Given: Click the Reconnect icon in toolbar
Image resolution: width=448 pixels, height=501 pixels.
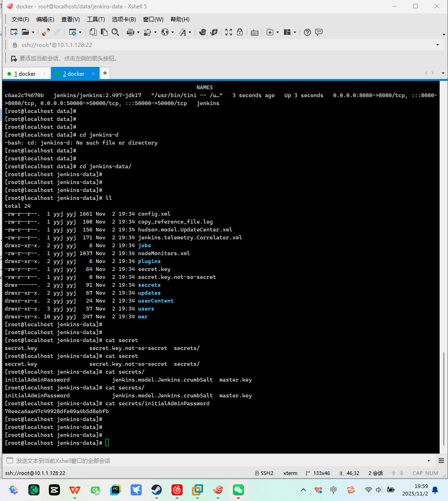Looking at the screenshot, I should (46, 32).
